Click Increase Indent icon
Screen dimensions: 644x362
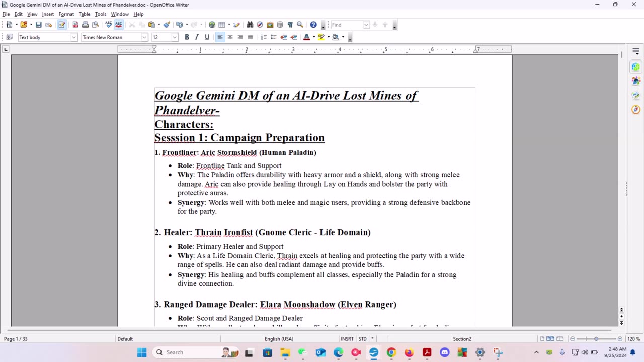click(x=294, y=37)
